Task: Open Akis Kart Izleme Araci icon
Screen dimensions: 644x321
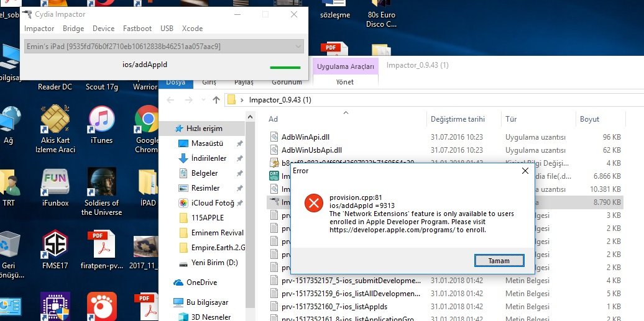Action: pos(55,121)
